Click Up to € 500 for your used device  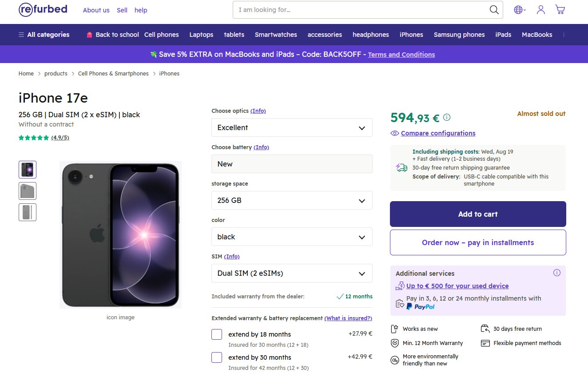[457, 286]
